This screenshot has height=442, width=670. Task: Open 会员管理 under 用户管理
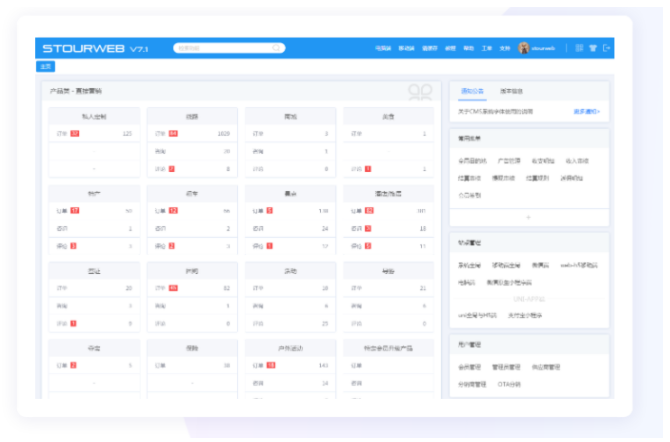click(x=471, y=367)
